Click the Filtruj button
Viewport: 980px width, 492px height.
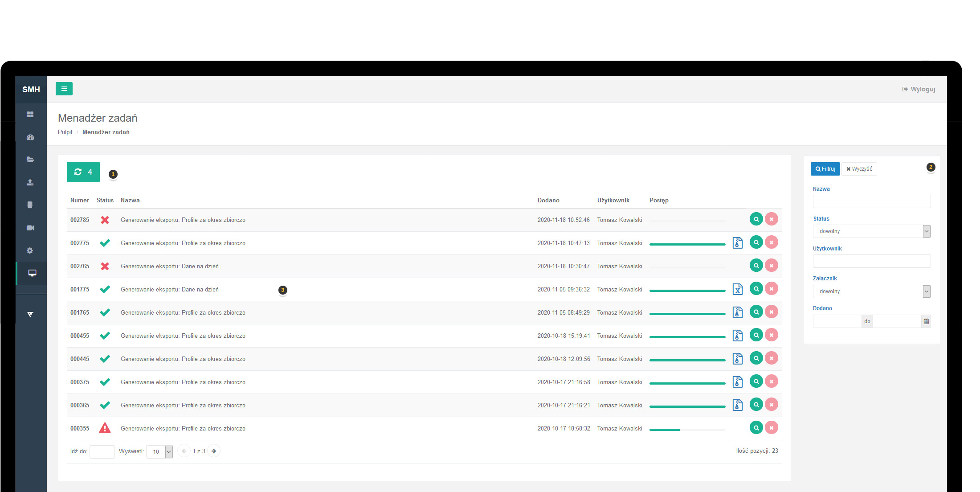pos(825,169)
